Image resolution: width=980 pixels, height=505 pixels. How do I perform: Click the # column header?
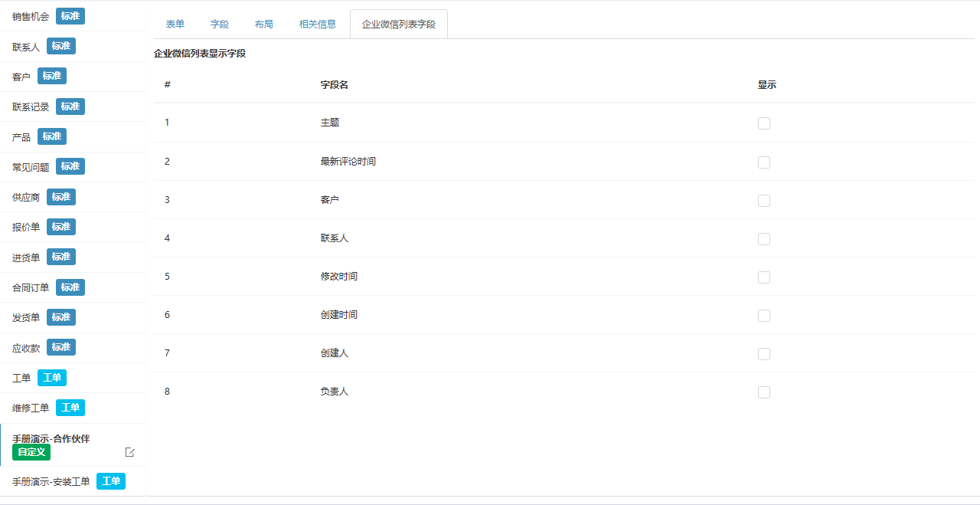pos(168,85)
